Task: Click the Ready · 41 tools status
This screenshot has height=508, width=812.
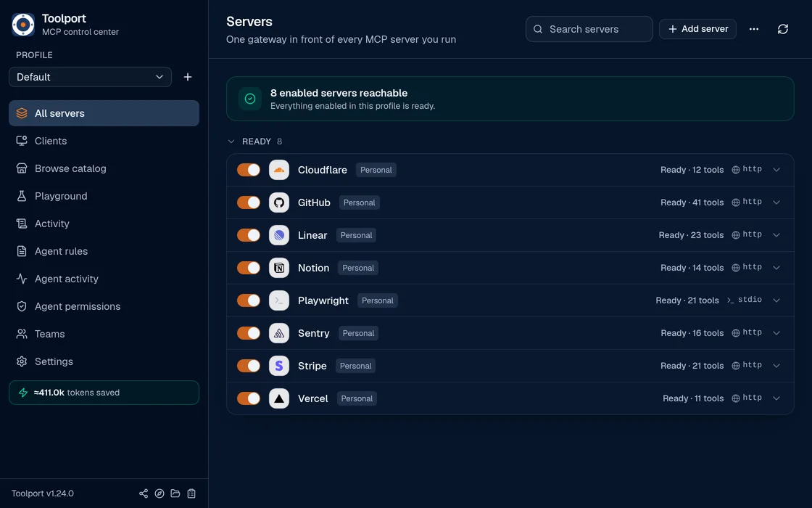Action: pos(692,202)
